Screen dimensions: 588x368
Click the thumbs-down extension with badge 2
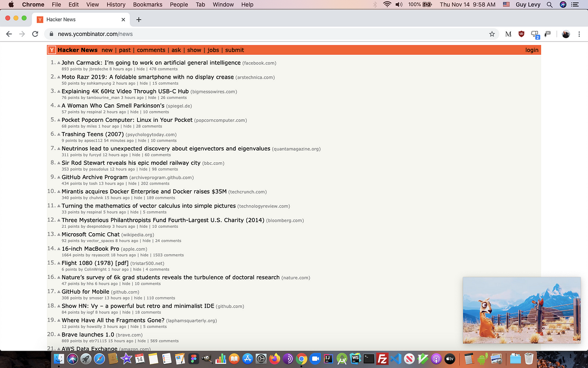(535, 34)
